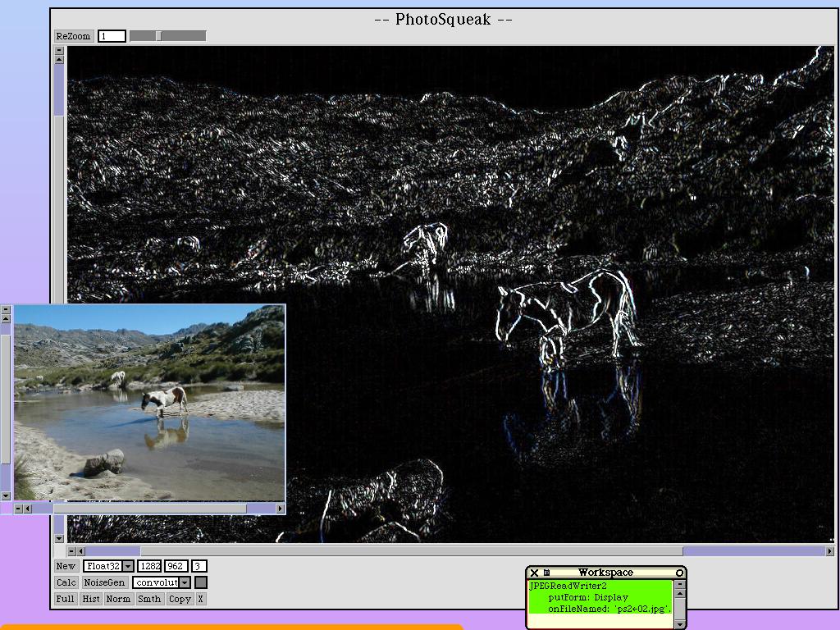Click the Workspace scrollbar down arrow
The height and width of the screenshot is (630, 840).
[x=680, y=624]
